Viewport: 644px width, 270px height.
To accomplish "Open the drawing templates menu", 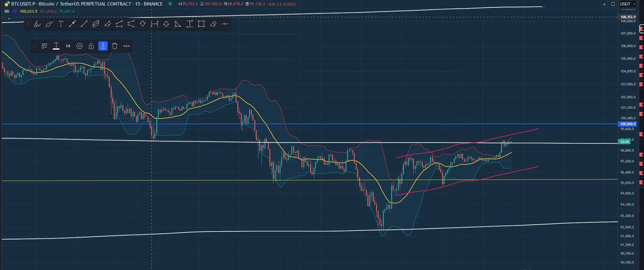I will click(x=44, y=46).
